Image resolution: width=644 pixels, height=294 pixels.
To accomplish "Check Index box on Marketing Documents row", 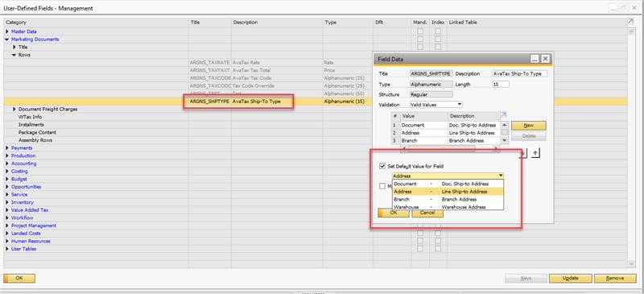I will point(438,39).
